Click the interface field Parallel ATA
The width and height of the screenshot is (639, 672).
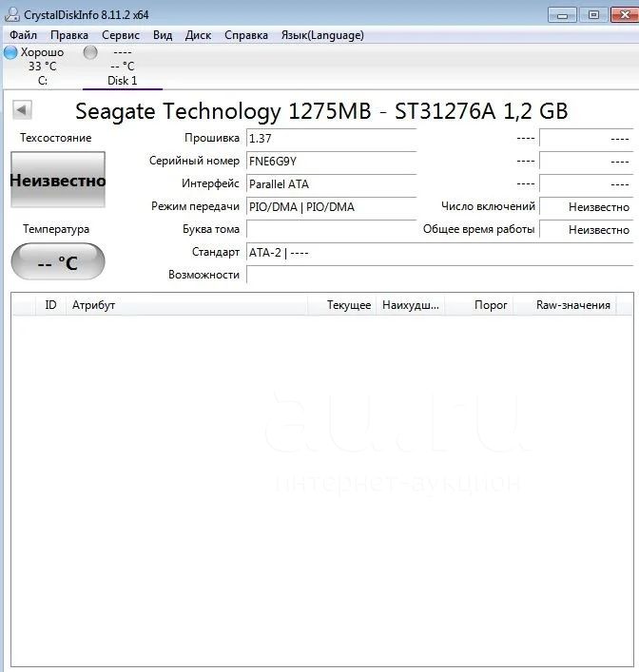point(331,183)
